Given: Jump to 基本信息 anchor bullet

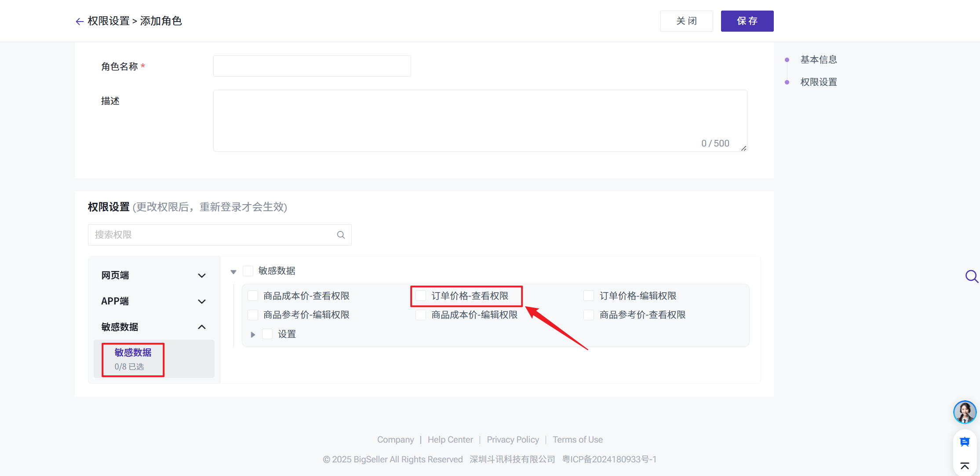Looking at the screenshot, I should coord(787,60).
